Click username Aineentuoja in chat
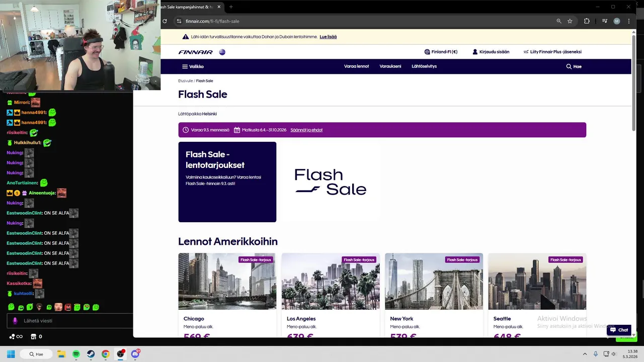Viewport: 644px width, 362px height. tap(42, 193)
